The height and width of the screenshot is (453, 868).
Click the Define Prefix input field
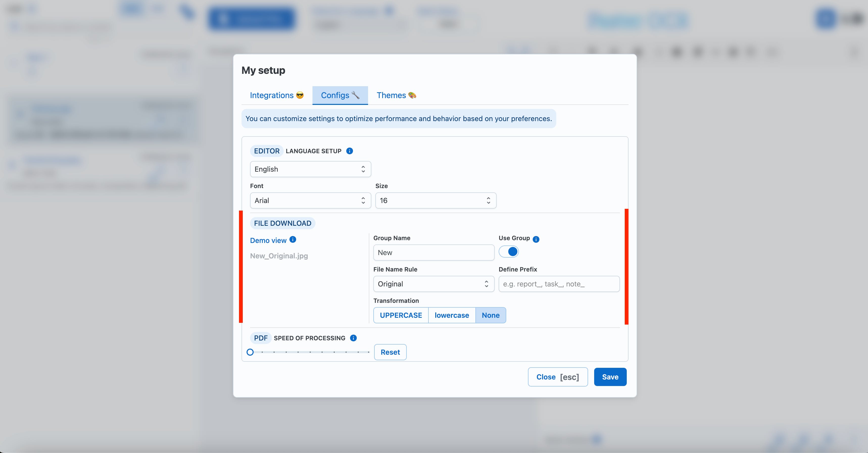[559, 284]
